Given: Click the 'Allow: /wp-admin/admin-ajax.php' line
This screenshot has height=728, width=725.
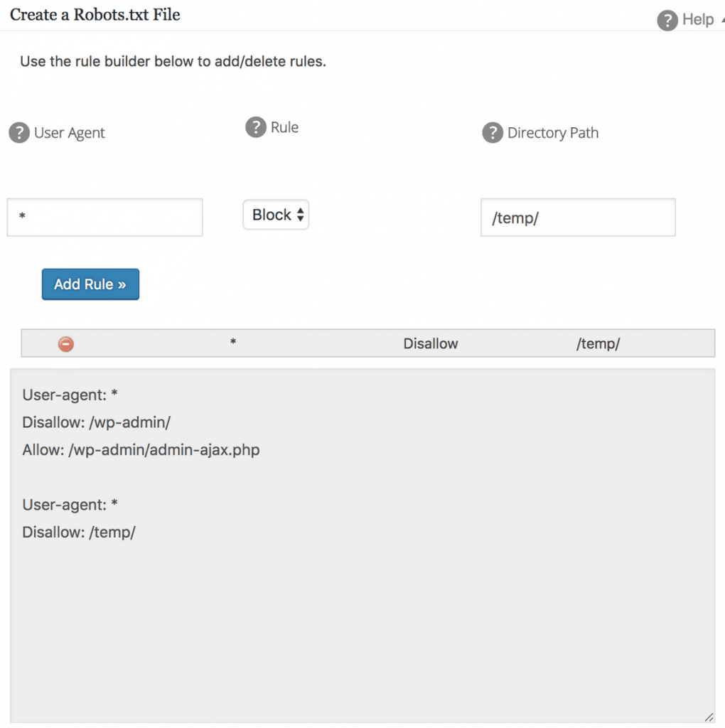Looking at the screenshot, I should 141,450.
